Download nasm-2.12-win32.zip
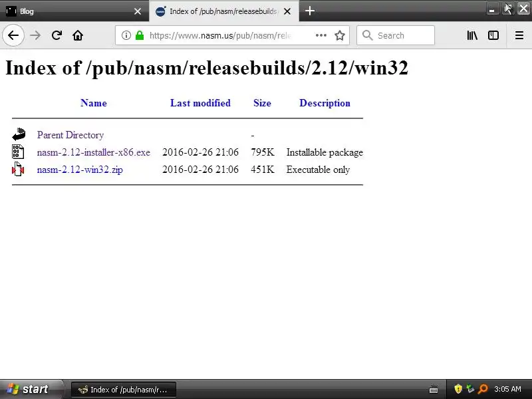The height and width of the screenshot is (399, 532). point(80,170)
